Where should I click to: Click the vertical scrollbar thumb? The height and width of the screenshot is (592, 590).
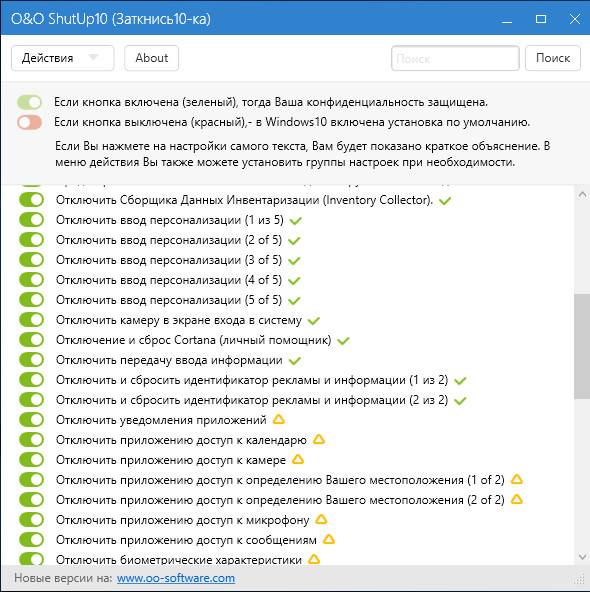tap(582, 346)
